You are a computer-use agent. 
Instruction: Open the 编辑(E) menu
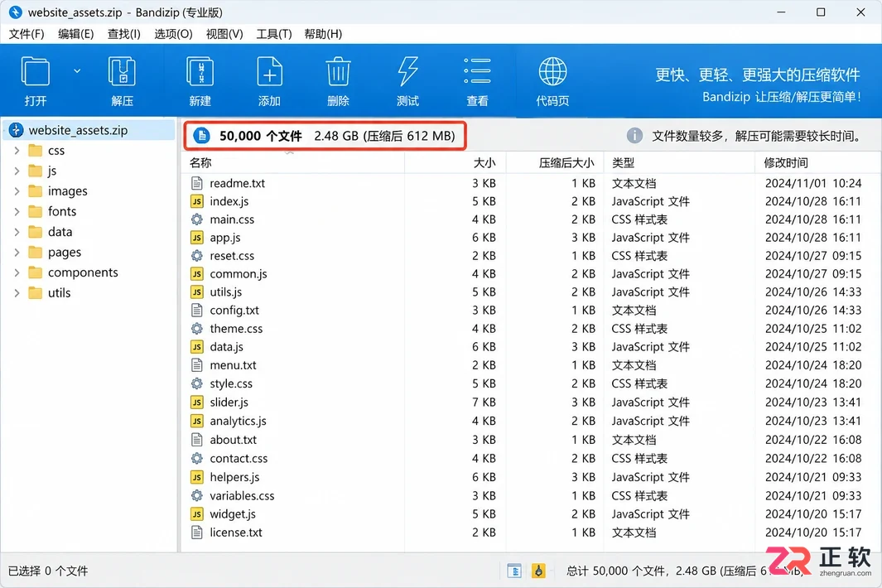[76, 34]
